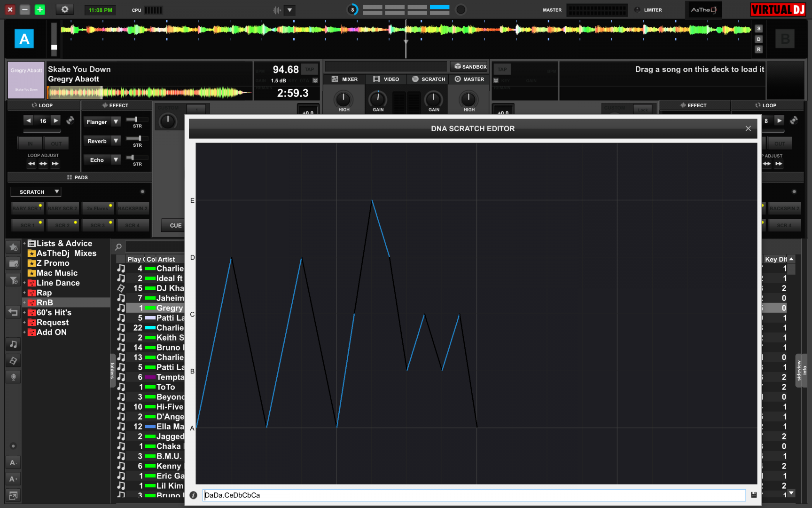Screen dimensions: 812x508
Task: Click the info icon beside the scratch text field
Action: (x=193, y=495)
